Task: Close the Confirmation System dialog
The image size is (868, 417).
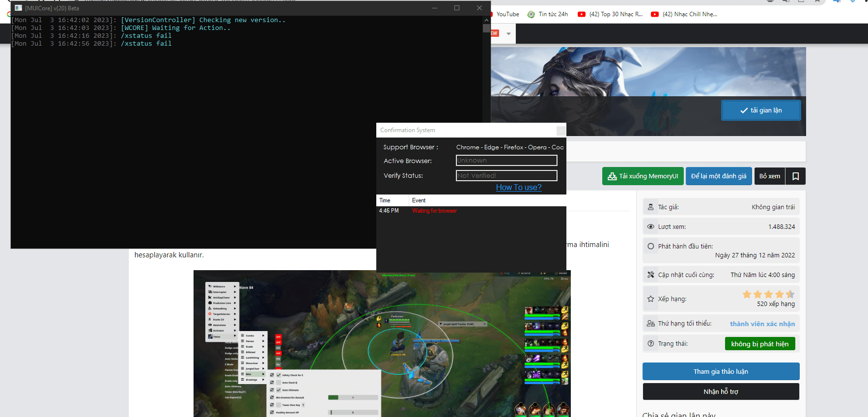Action: (560, 131)
